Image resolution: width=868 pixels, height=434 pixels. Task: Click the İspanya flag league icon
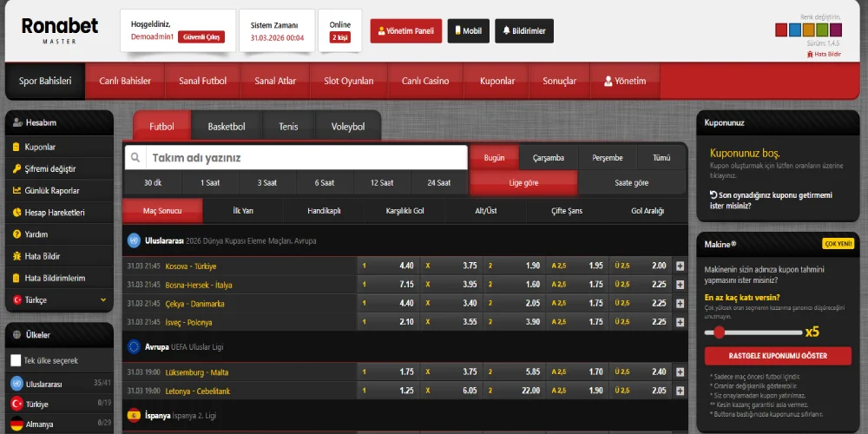[x=134, y=415]
